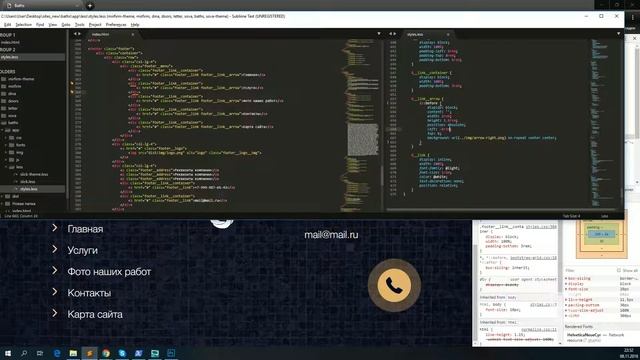Screen dimensions: 640x360
Task: Expand the font-size computed property
Action: [566, 289]
